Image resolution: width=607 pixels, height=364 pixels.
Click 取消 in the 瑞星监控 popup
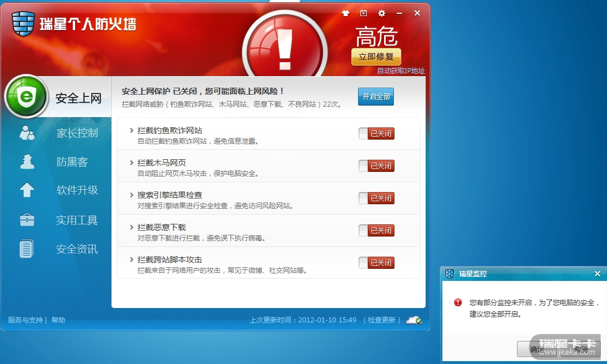click(x=580, y=350)
